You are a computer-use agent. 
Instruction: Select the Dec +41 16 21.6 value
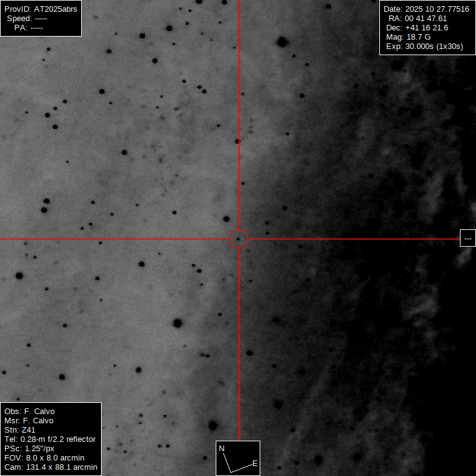point(426,28)
